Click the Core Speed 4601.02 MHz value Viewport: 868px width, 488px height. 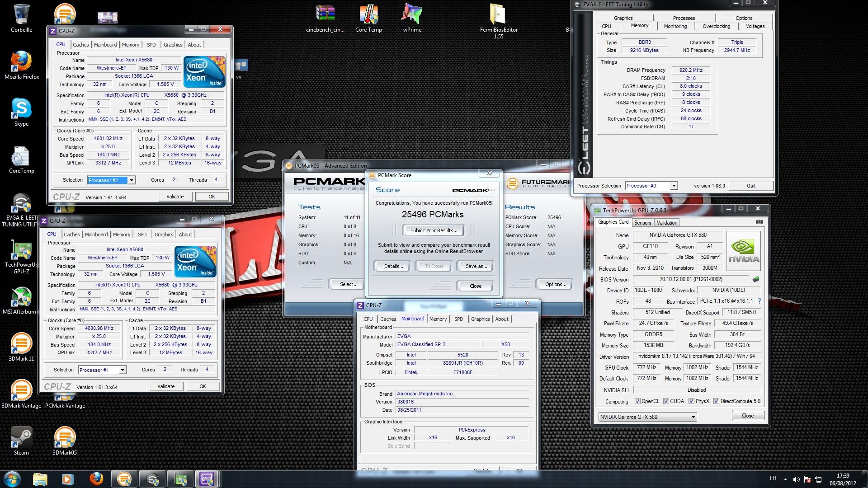click(x=108, y=139)
